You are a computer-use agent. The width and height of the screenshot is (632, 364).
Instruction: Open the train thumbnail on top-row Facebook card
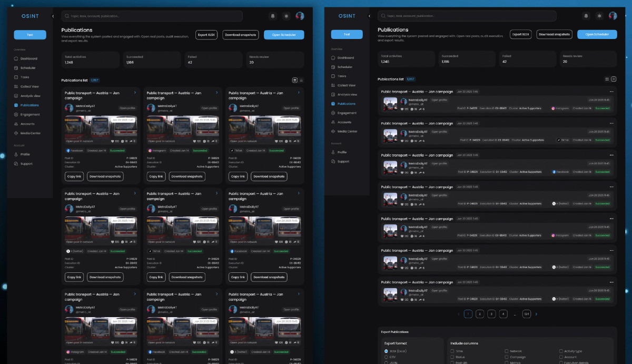(101, 130)
